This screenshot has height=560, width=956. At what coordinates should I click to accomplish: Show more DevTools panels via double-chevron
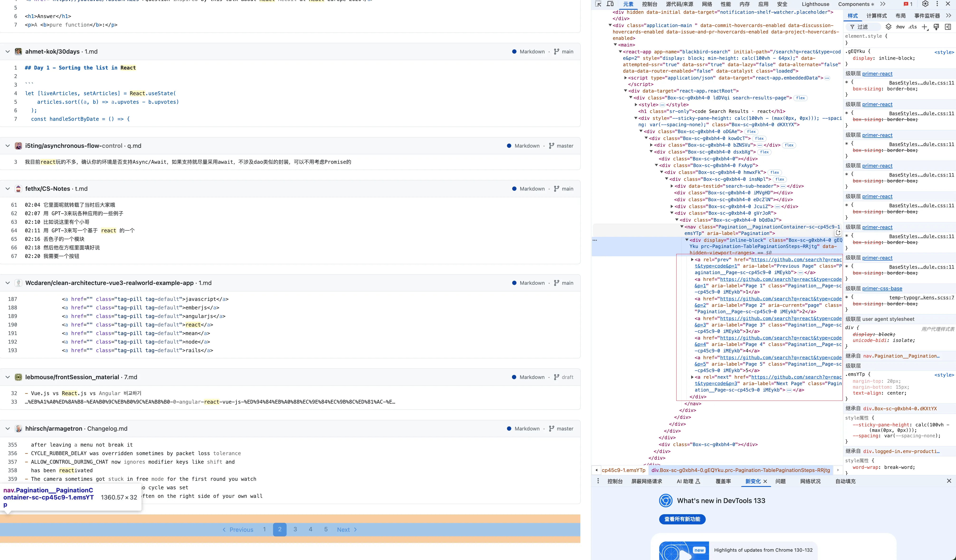(x=883, y=4)
